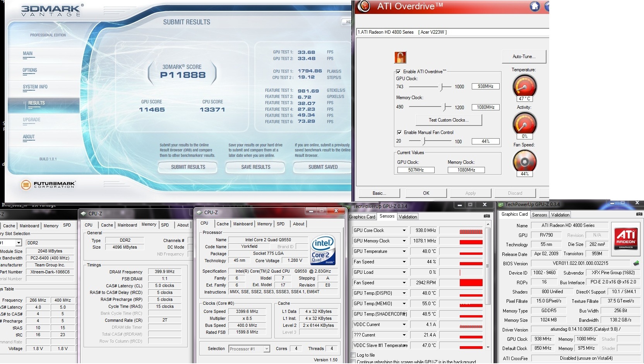Open the SPD tab in CPU-Z Memory window

pyautogui.click(x=165, y=225)
